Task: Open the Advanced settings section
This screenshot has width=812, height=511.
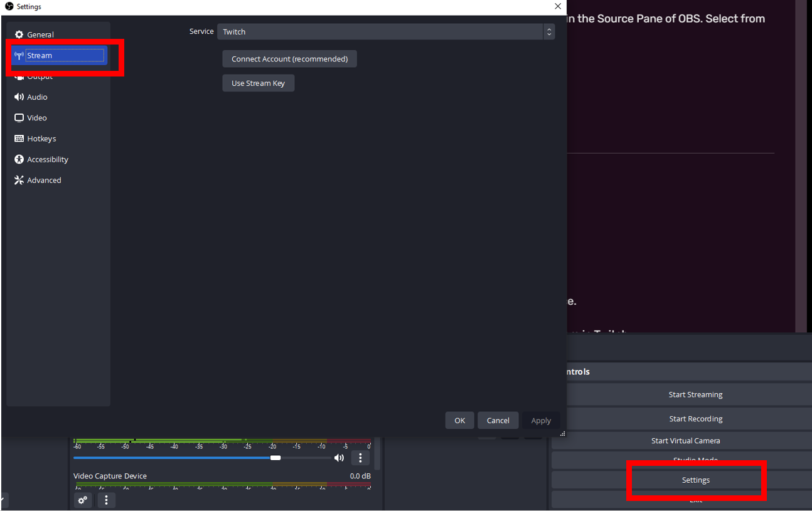Action: (x=58, y=179)
